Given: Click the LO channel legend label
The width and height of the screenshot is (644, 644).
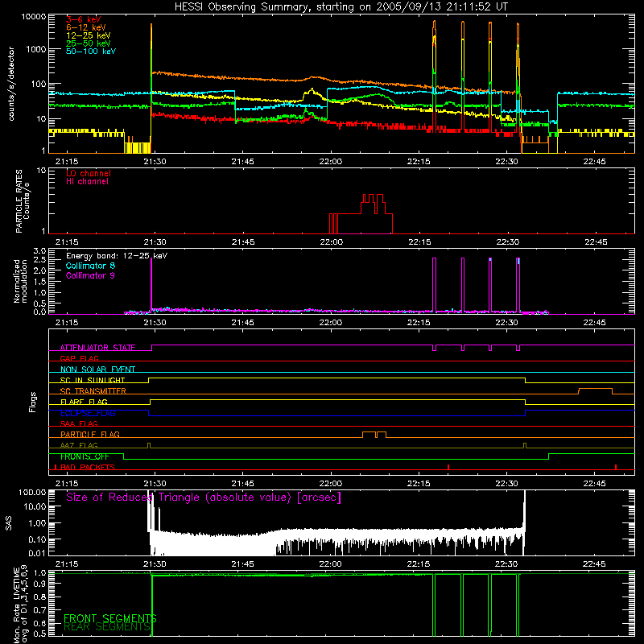Looking at the screenshot, I should pyautogui.click(x=89, y=173).
